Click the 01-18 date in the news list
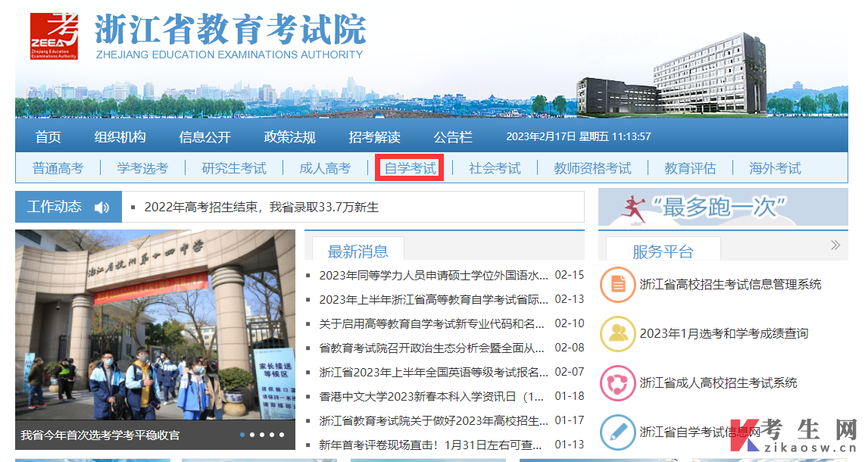The image size is (868, 462). [x=569, y=397]
